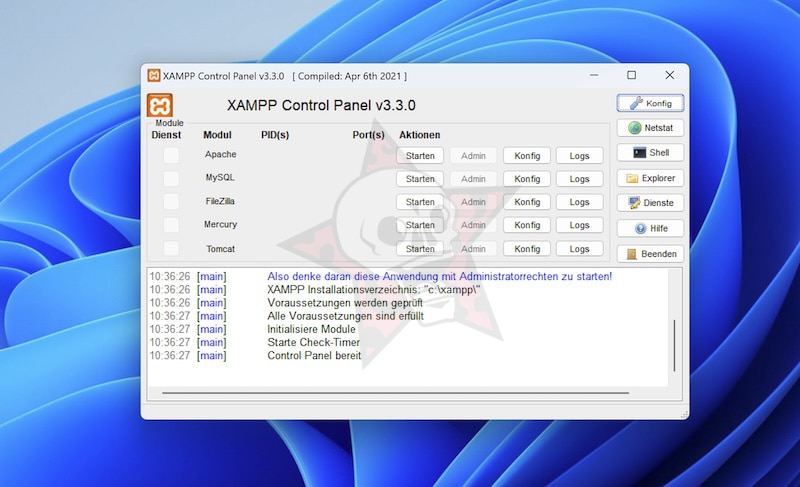Click the 'Dienst' column header

[166, 135]
